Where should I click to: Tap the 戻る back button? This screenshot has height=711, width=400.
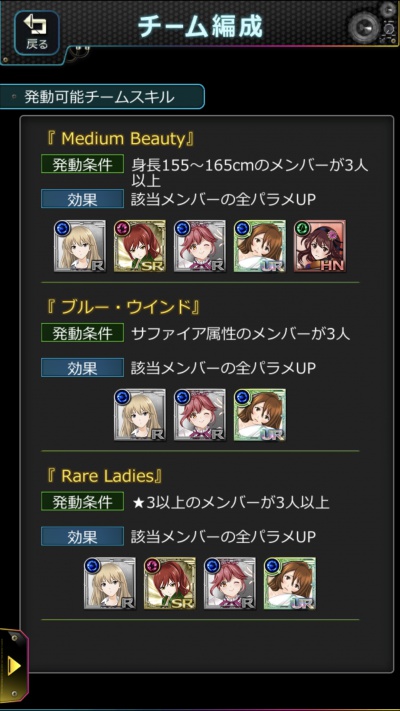[36, 33]
